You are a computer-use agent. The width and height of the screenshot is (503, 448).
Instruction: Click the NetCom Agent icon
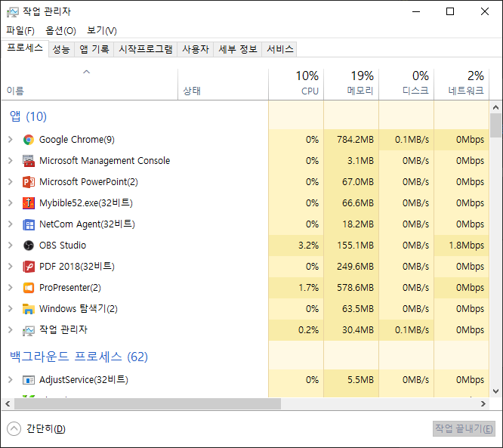29,224
